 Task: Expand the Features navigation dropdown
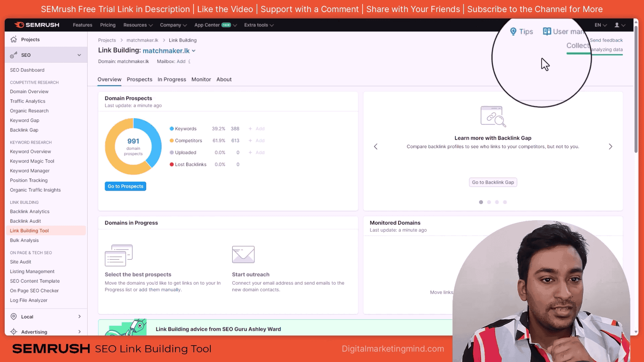82,25
